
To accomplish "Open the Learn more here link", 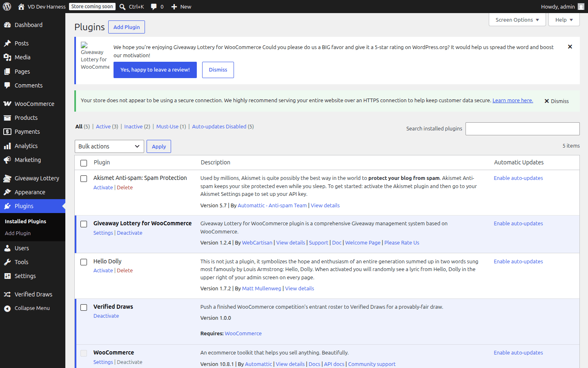I will click(513, 100).
